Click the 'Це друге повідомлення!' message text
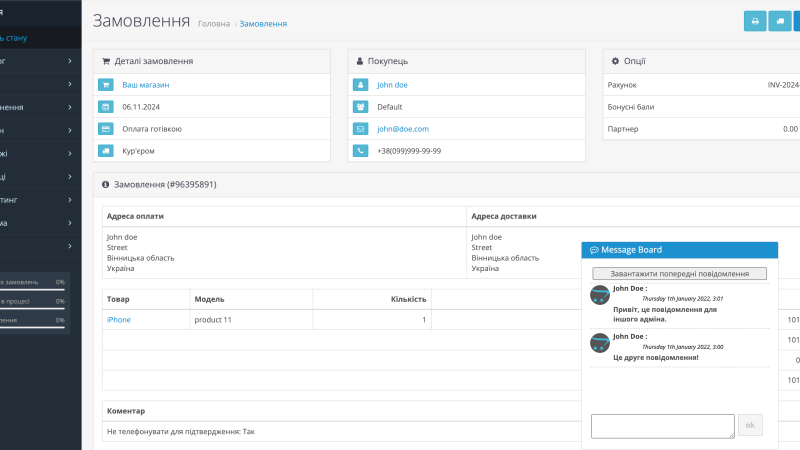 coord(656,357)
